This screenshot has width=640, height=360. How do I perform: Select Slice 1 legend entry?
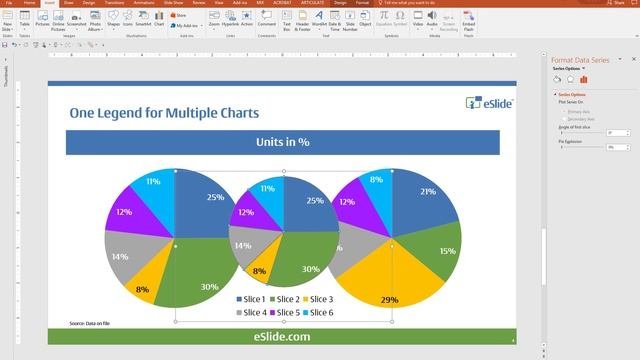(x=251, y=299)
